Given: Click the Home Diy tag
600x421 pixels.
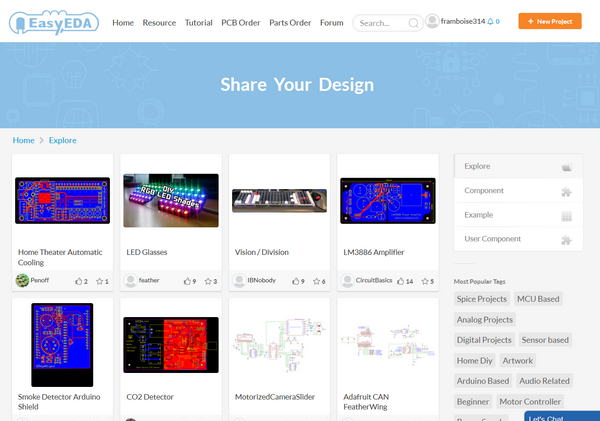Looking at the screenshot, I should 474,361.
